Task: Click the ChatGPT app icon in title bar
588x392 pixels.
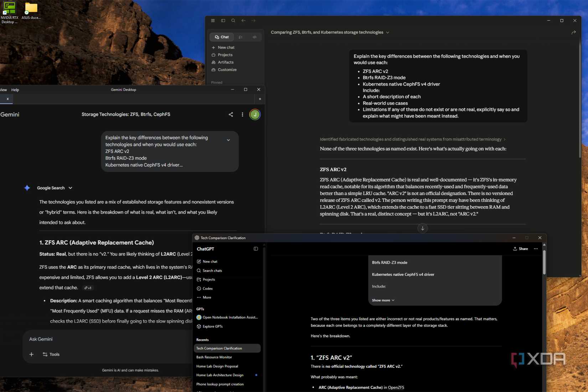Action: tap(197, 238)
